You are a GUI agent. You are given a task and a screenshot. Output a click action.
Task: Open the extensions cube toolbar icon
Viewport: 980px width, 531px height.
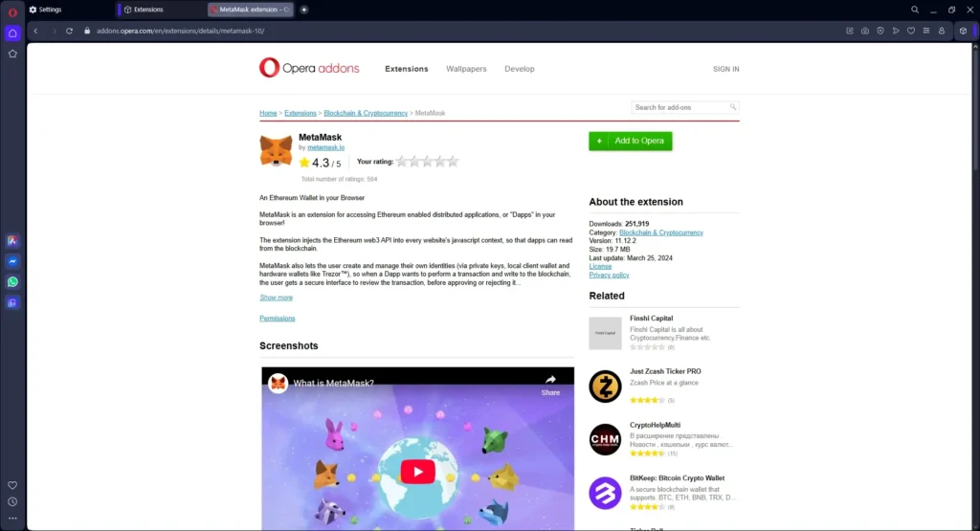click(x=963, y=31)
